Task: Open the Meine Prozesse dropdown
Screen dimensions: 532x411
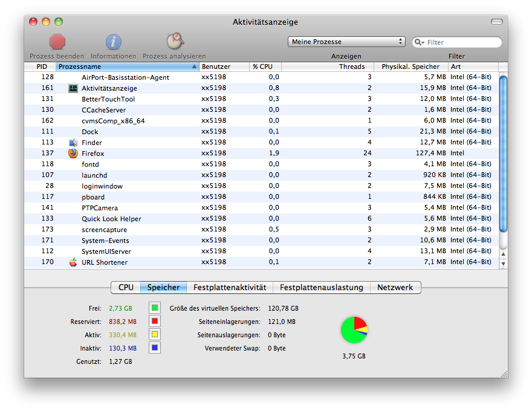Action: tap(346, 42)
